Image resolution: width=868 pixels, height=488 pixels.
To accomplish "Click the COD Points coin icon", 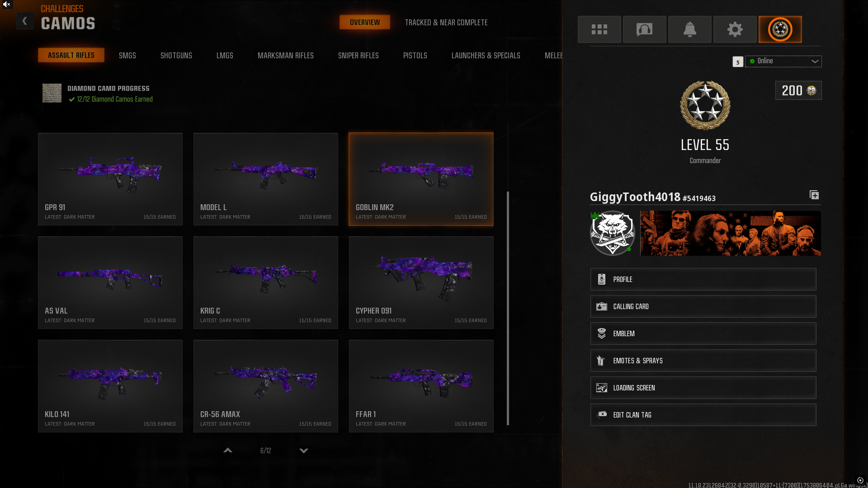I will click(811, 90).
